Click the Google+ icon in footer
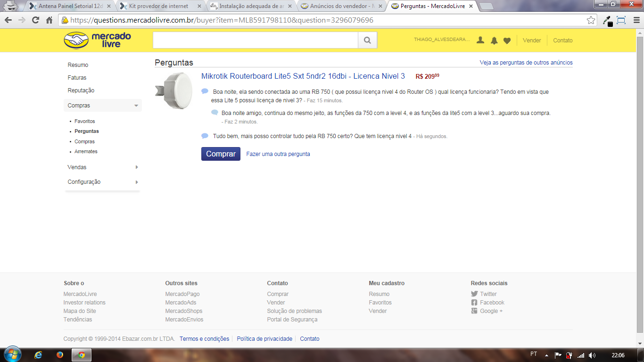Viewport: 644px width, 362px height. click(474, 311)
